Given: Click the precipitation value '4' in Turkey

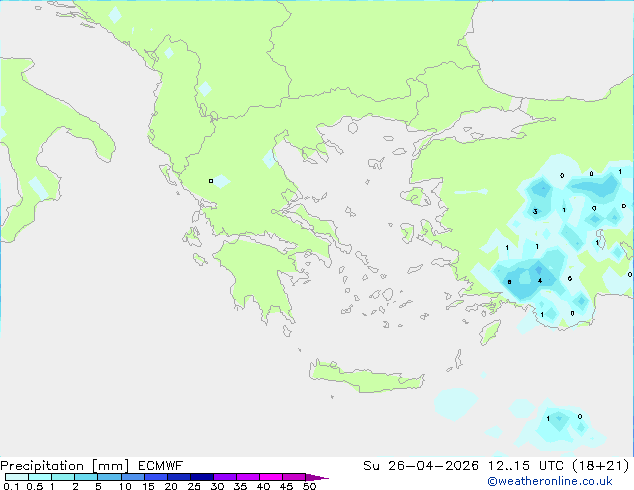Looking at the screenshot, I should point(540,281).
